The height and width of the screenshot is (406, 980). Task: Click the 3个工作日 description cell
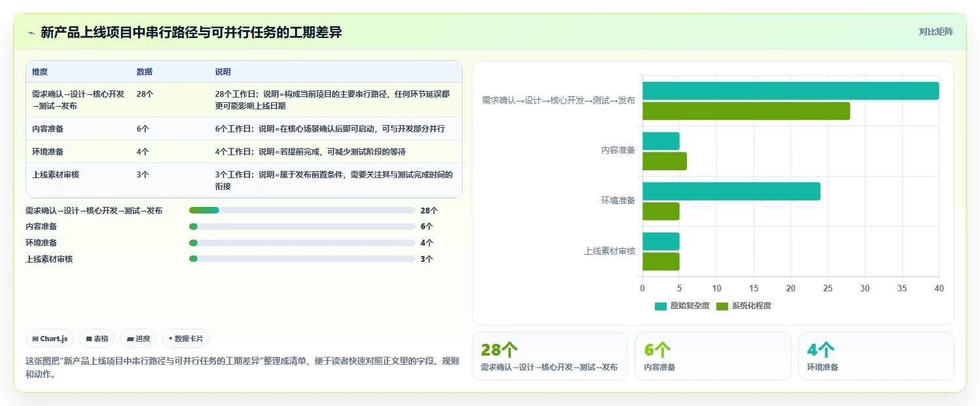pos(334,181)
